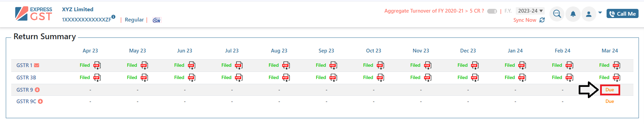Viewport: 644px width, 124px height.
Task: Click the mail icon beside GSTR 1
Action: click(x=37, y=65)
